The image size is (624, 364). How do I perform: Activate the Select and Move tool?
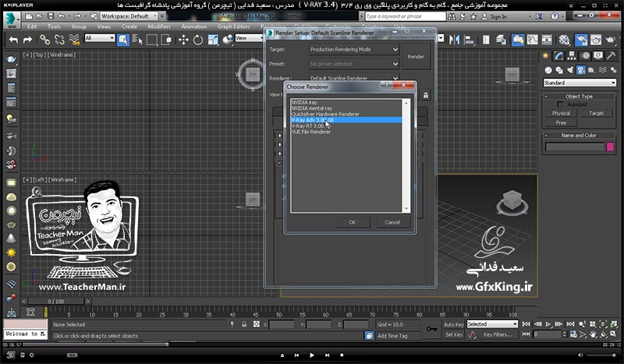coord(183,40)
